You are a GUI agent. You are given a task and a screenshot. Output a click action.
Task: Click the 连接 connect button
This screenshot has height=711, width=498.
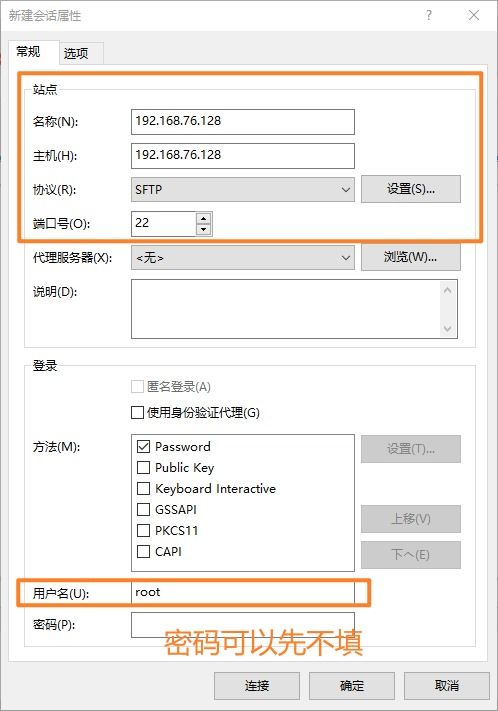(x=257, y=686)
